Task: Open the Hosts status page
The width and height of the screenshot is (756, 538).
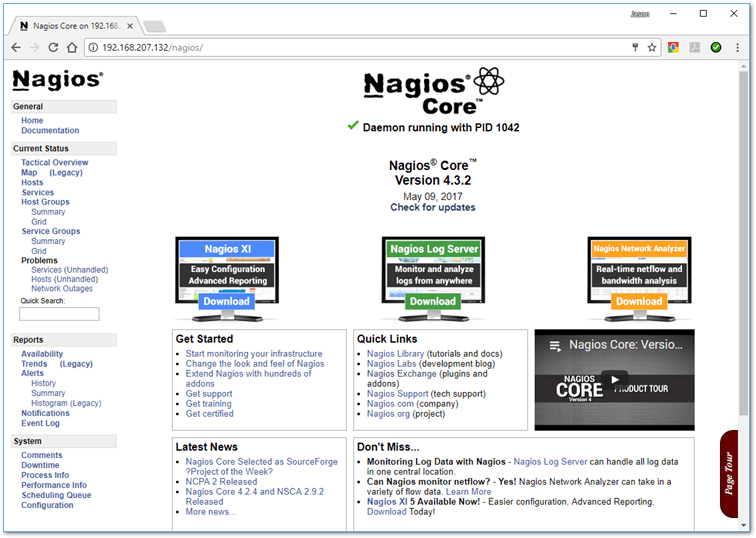Action: 32,182
